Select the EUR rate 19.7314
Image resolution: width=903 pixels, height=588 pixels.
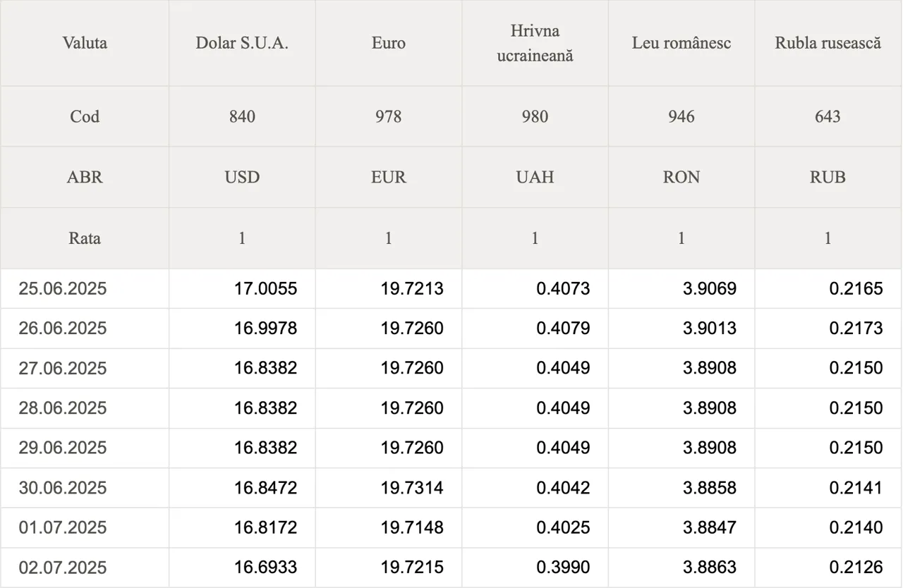pos(412,488)
